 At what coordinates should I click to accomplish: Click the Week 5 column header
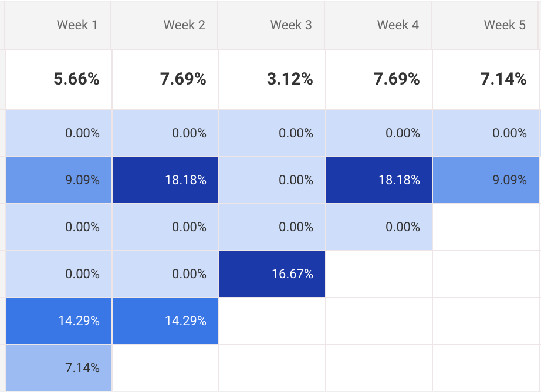point(505,25)
